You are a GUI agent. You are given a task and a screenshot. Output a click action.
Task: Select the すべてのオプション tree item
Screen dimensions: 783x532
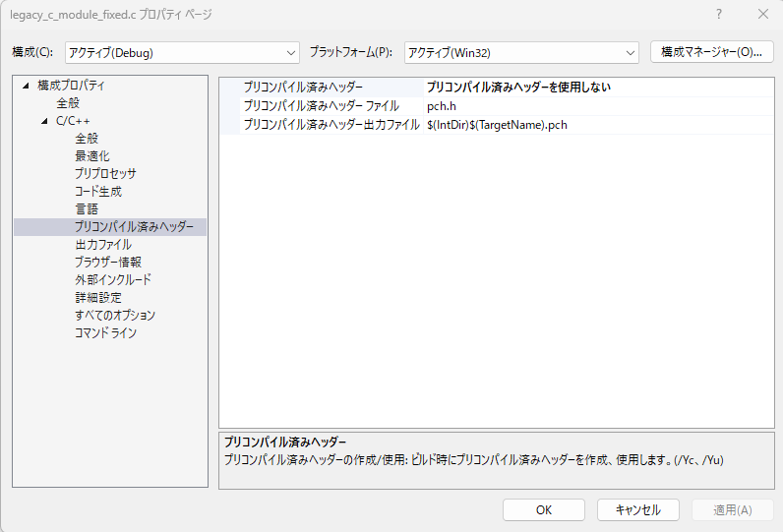pyautogui.click(x=115, y=315)
